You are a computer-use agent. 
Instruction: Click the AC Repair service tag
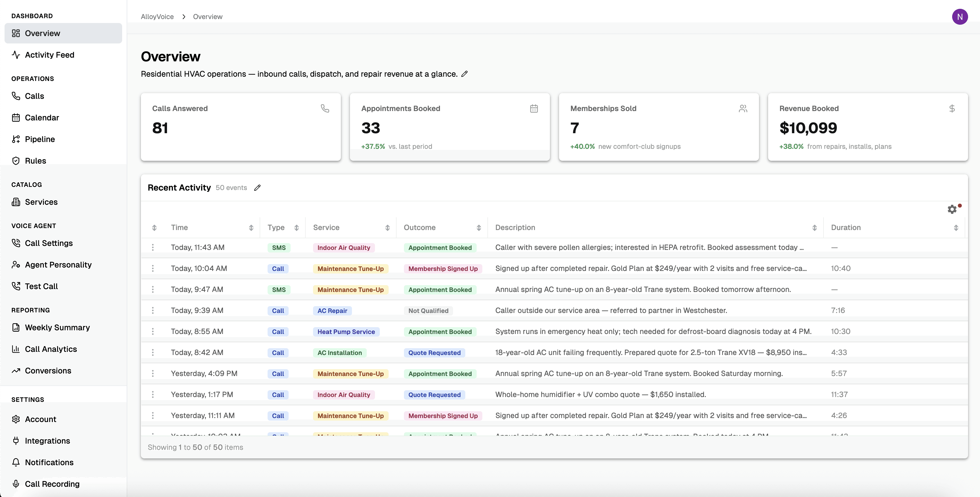tap(333, 311)
